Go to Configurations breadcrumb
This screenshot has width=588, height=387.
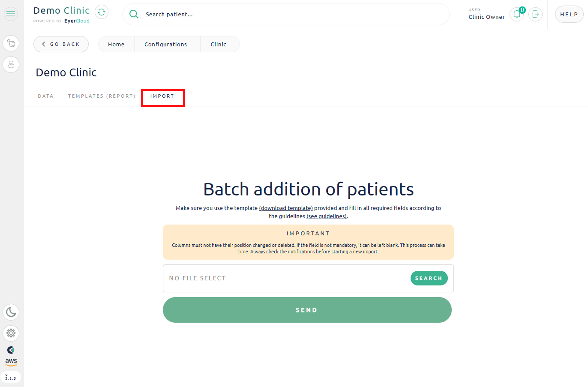coord(165,44)
